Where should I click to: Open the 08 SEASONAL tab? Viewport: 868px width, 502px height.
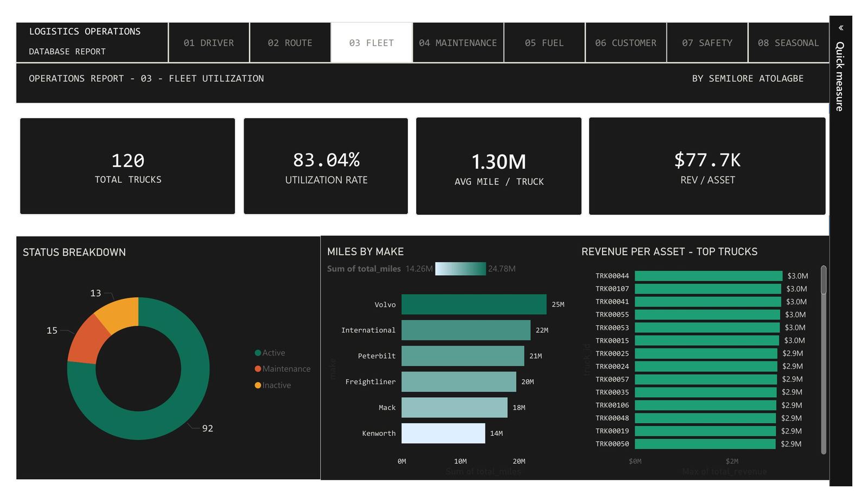(788, 43)
